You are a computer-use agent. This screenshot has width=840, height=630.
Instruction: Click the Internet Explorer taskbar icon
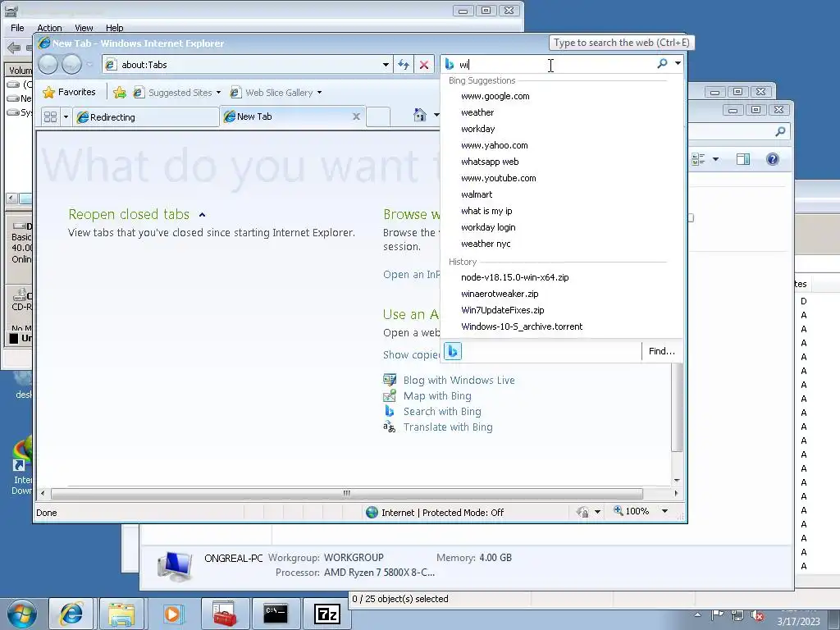tap(71, 614)
